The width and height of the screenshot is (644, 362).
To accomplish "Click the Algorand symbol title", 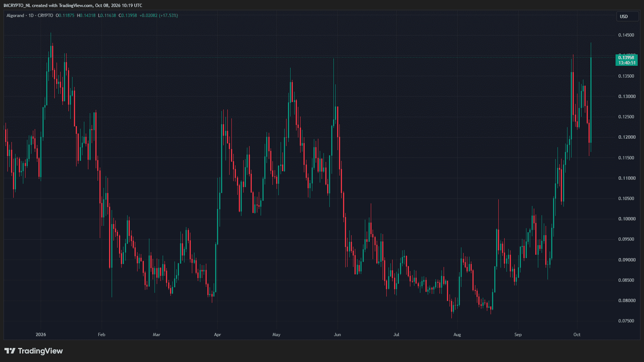I will click(15, 16).
